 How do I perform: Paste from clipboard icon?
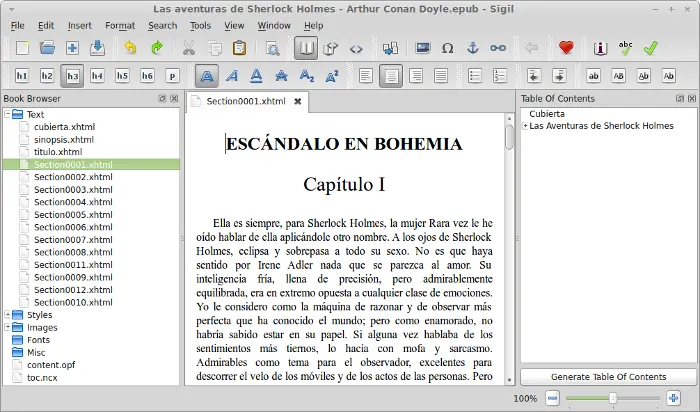coord(239,48)
